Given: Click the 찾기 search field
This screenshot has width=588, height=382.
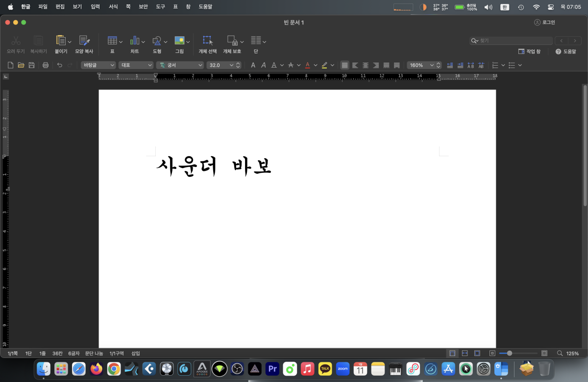Looking at the screenshot, I should (x=511, y=41).
